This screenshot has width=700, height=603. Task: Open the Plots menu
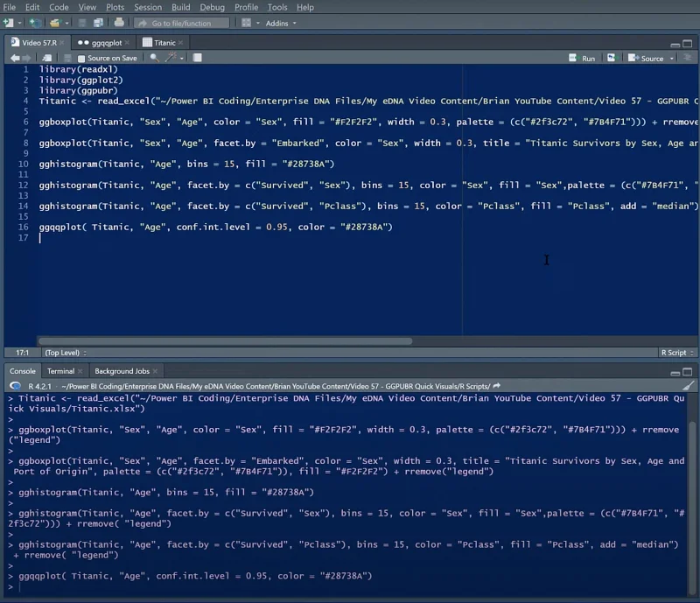click(x=115, y=7)
